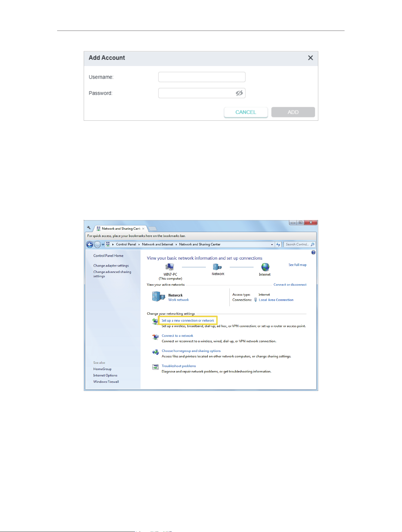Click the forward navigation arrow

click(97, 245)
